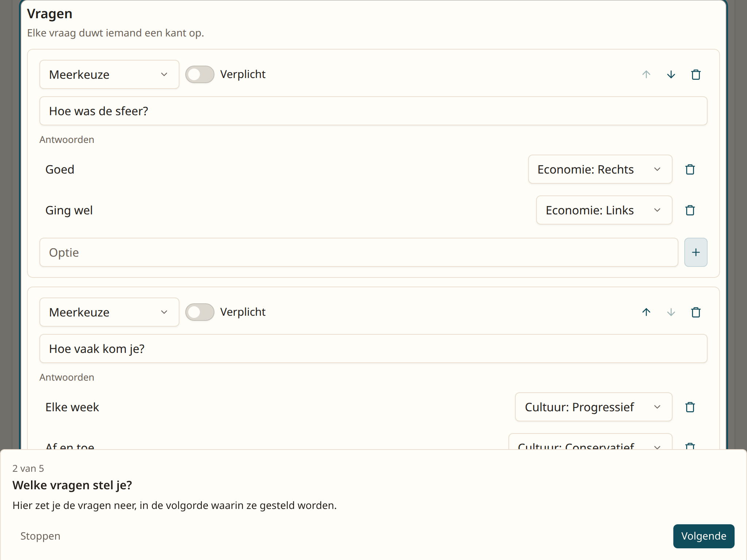747x560 pixels.
Task: Remove the 'Elke week' answer option
Action: (x=690, y=407)
